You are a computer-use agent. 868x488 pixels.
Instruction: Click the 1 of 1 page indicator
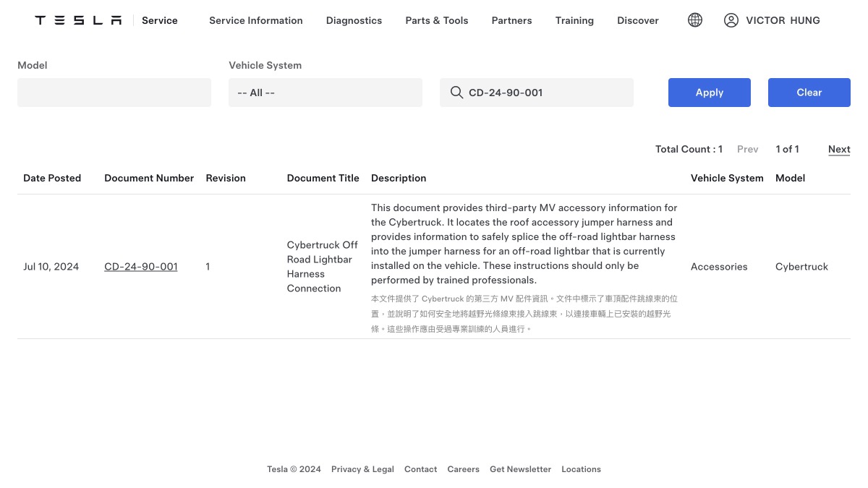pos(788,149)
